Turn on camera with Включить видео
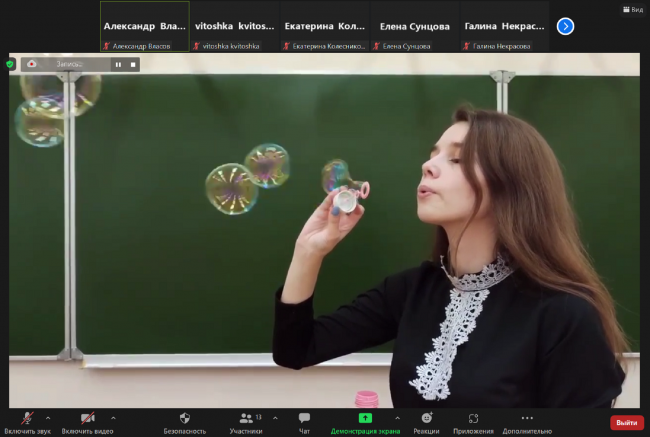650x437 pixels. 87,423
